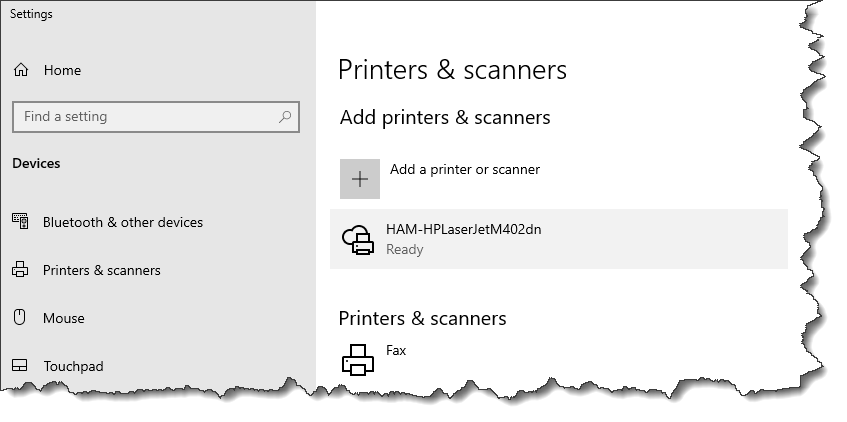This screenshot has height=422, width=847.
Task: Click the sidebar printer icon
Action: click(20, 269)
